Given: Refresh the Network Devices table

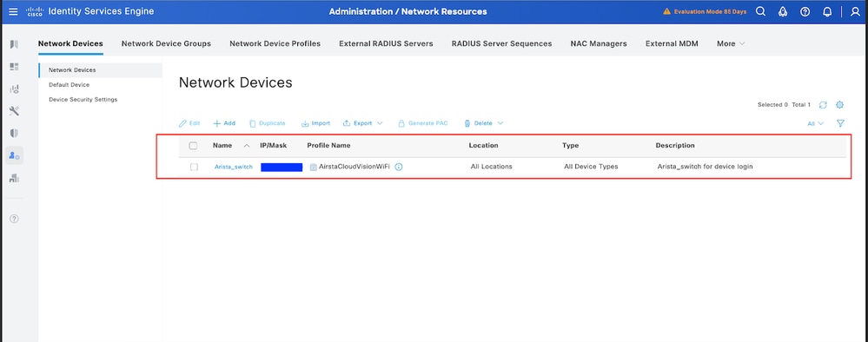Looking at the screenshot, I should click(x=823, y=104).
